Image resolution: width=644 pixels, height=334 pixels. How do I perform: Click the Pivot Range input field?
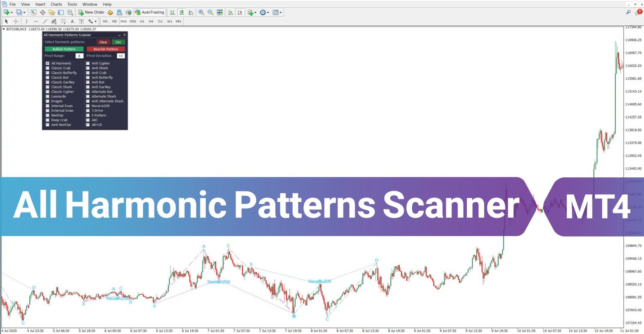click(79, 56)
